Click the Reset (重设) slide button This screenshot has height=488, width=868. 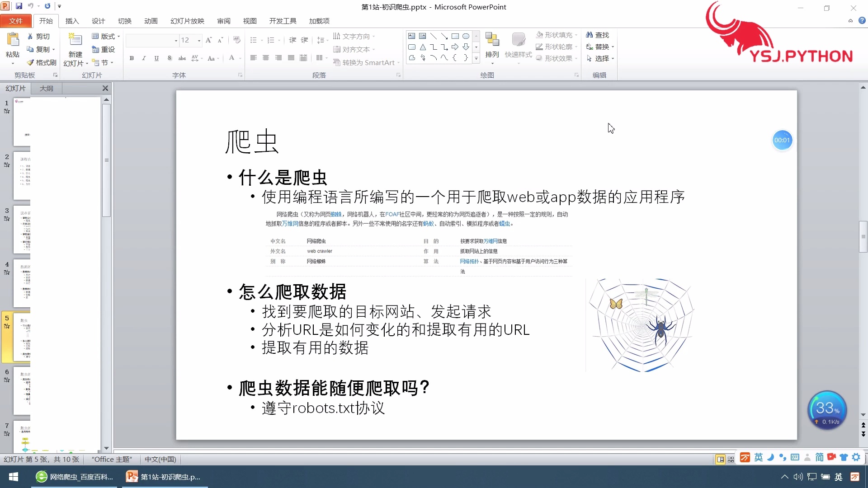(x=103, y=49)
